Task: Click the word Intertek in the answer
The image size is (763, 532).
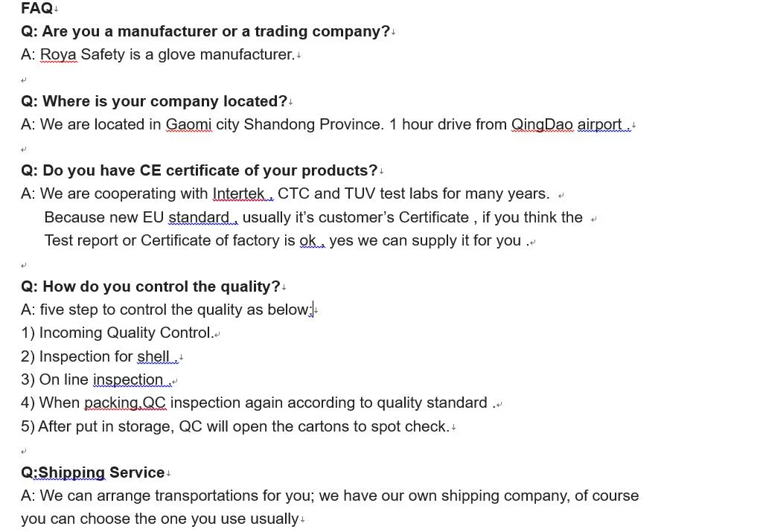Action: pos(238,193)
